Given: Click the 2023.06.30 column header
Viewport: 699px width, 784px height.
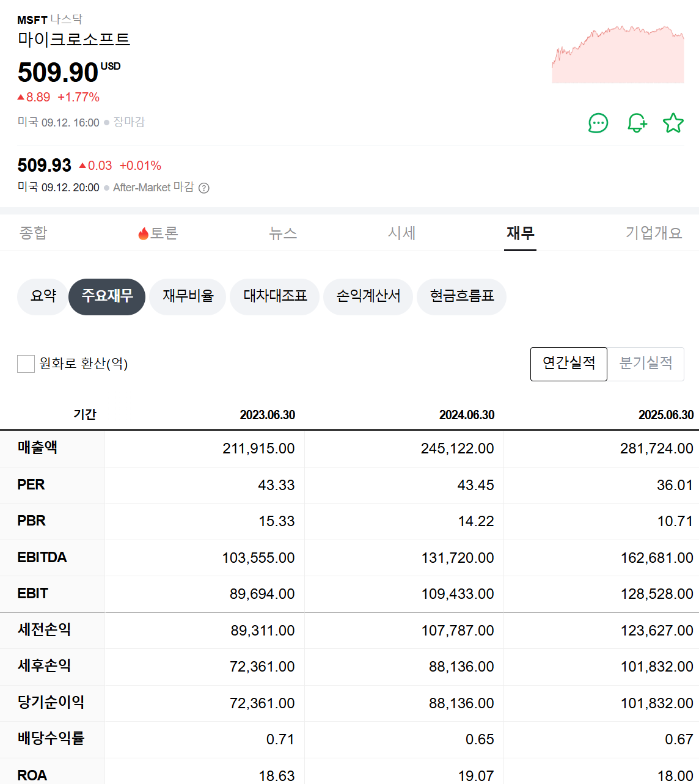Looking at the screenshot, I should click(267, 415).
